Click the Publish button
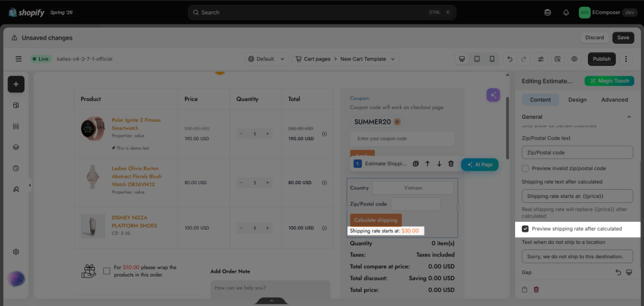Screen dimensions: 644x306 [x=602, y=59]
